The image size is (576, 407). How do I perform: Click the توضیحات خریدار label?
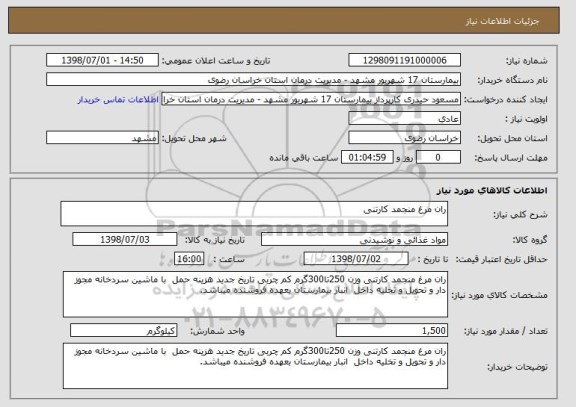click(517, 367)
